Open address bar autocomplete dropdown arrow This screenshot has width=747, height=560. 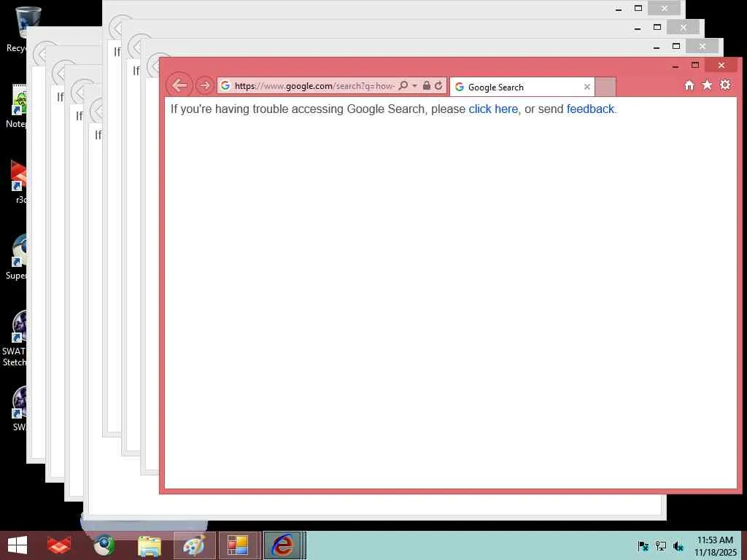click(x=414, y=86)
